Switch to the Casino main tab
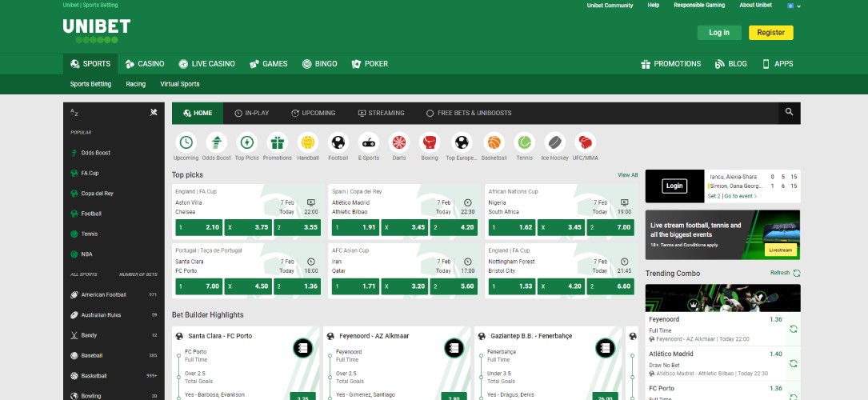Screen dimensions: 868x400 pyautogui.click(x=145, y=64)
